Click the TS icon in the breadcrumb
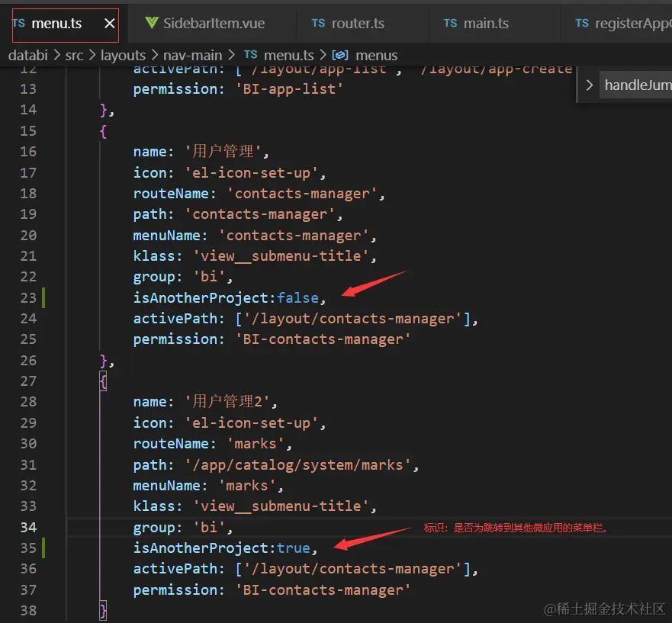Screen dimensions: 672x623 click(250, 55)
